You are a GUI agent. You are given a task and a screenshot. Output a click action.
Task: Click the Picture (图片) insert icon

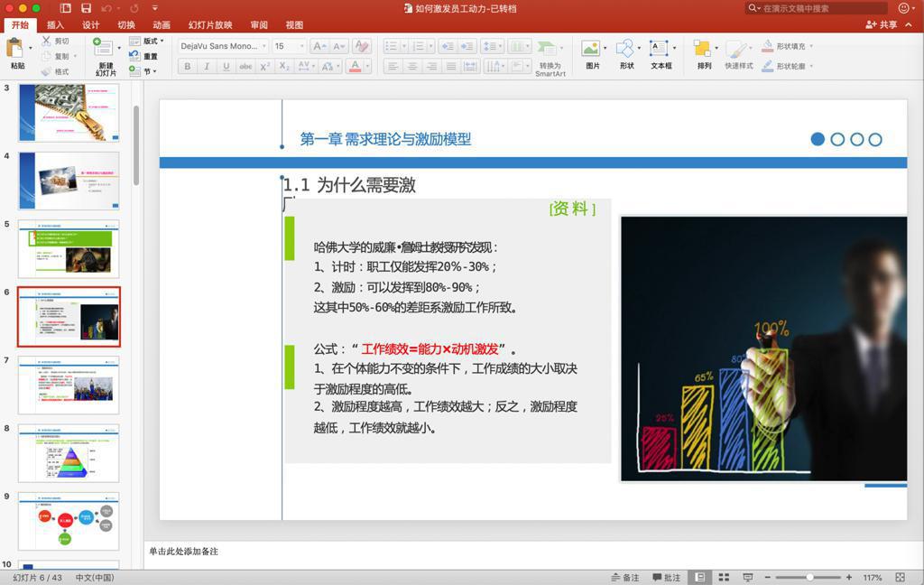click(x=590, y=48)
